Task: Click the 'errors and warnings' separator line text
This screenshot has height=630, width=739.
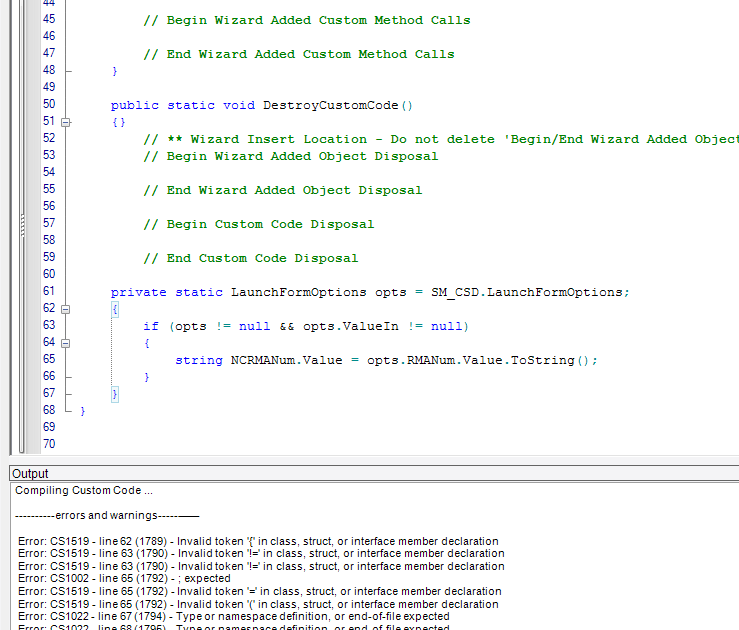Action: 107,515
